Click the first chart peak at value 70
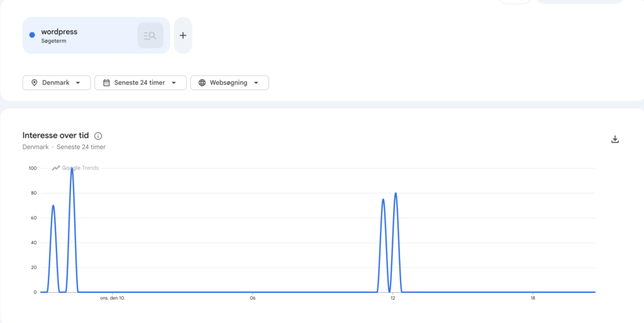 click(x=53, y=205)
